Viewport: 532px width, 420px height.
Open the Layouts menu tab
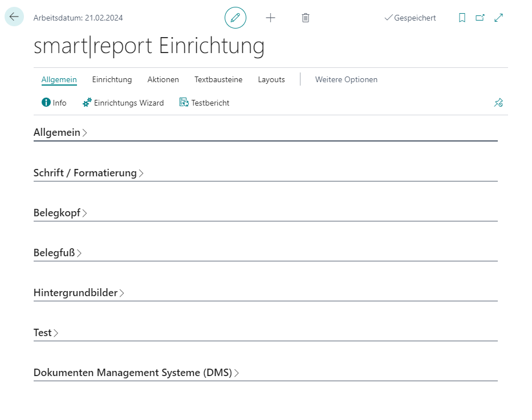[271, 79]
